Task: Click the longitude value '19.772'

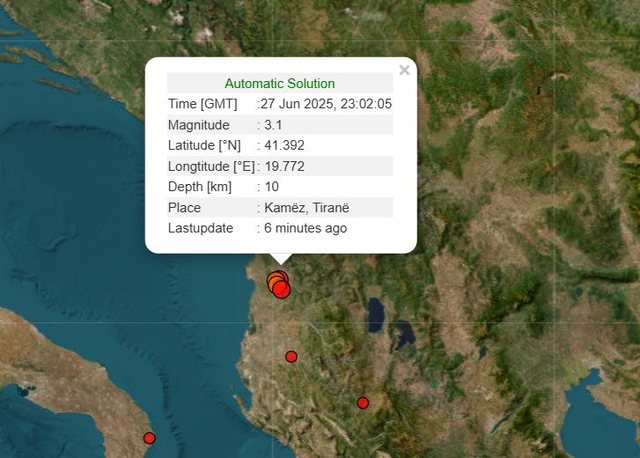Action: (x=284, y=166)
